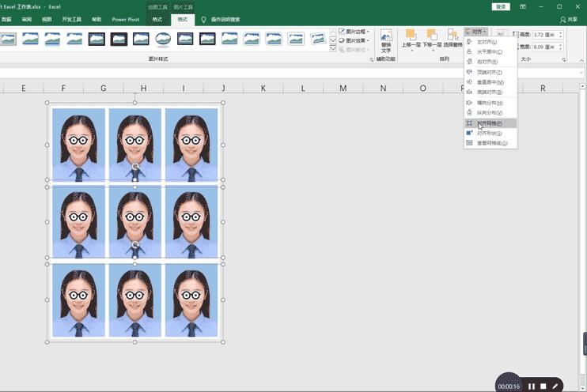Toggle Snap to Shape (对齐形状) option
Screen dimensions: 587x392
click(x=490, y=134)
